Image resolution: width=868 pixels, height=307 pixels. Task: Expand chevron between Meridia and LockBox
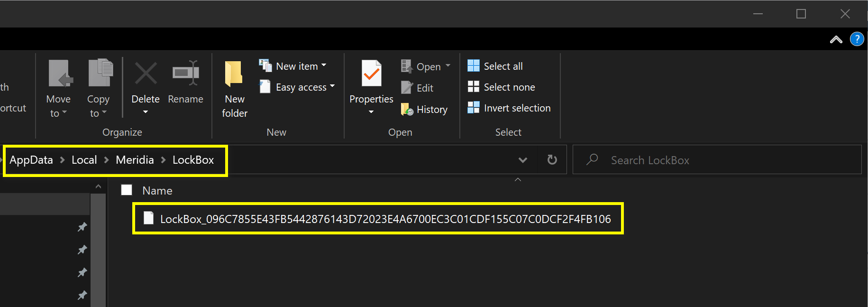[163, 160]
